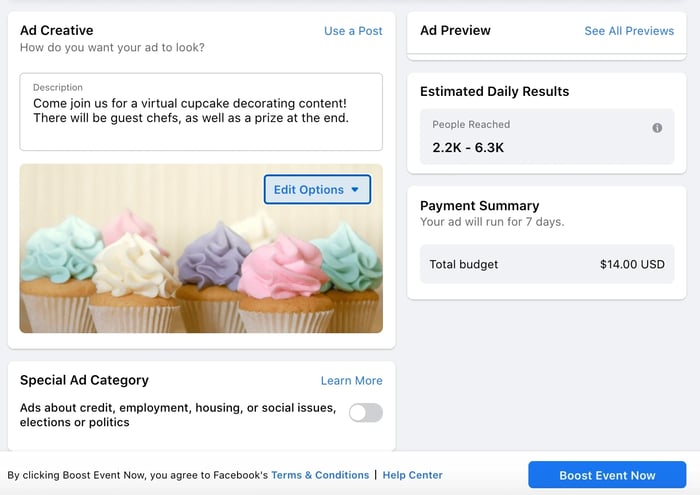
Task: Open See All Previews
Action: tap(629, 31)
